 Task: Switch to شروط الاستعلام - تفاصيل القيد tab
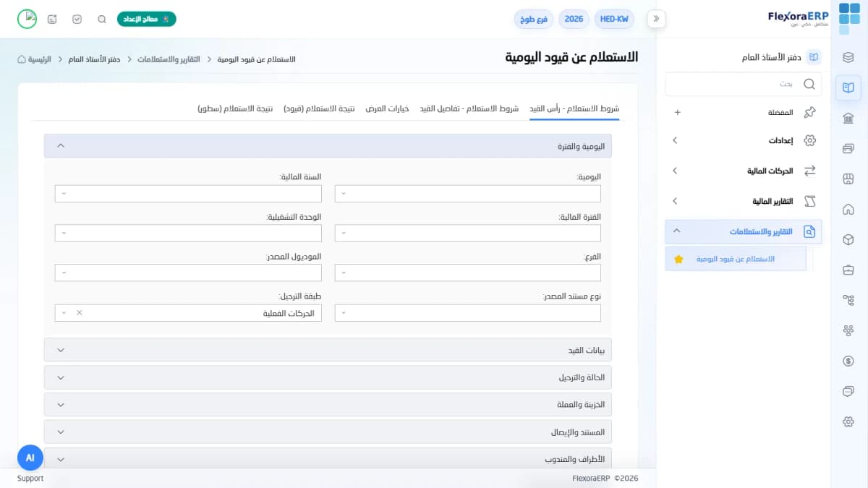click(x=469, y=108)
